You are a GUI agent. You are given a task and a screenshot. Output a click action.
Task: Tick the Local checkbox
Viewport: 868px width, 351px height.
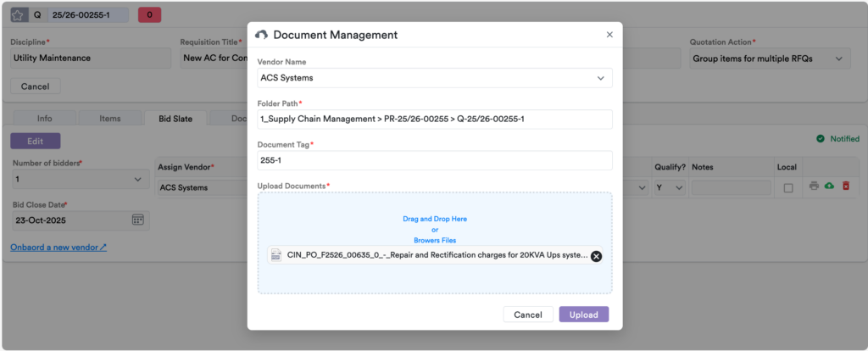(788, 188)
